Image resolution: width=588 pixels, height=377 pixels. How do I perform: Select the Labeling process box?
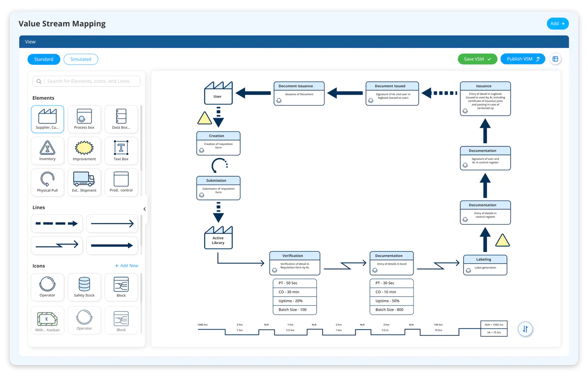pyautogui.click(x=485, y=265)
